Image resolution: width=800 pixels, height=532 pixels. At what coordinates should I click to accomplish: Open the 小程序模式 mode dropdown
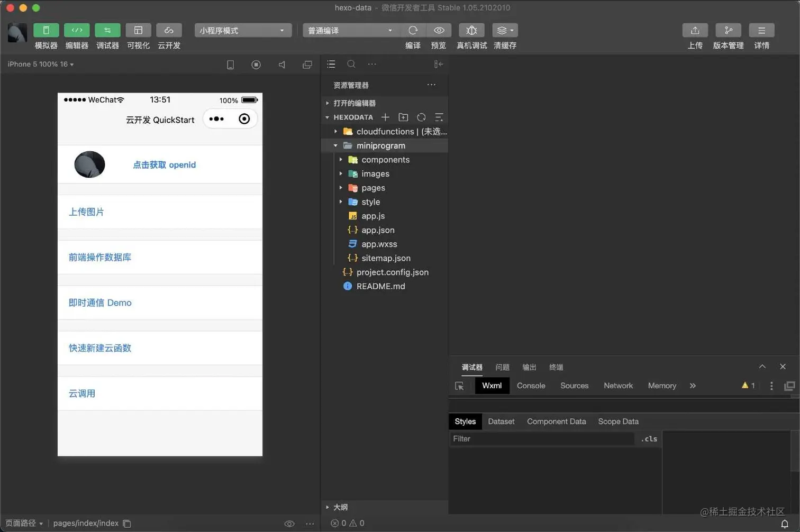click(x=243, y=31)
